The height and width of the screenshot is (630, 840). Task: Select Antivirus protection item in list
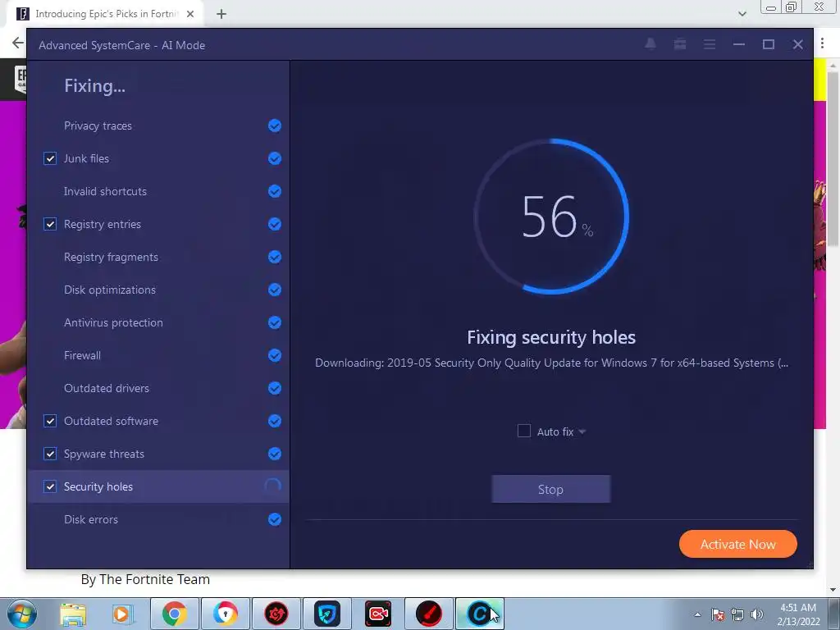click(158, 322)
